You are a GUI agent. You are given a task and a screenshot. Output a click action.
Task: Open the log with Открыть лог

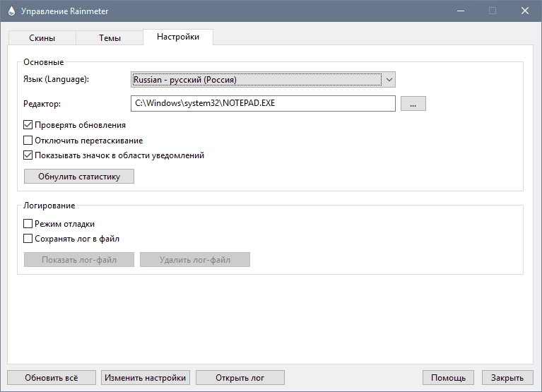point(240,377)
